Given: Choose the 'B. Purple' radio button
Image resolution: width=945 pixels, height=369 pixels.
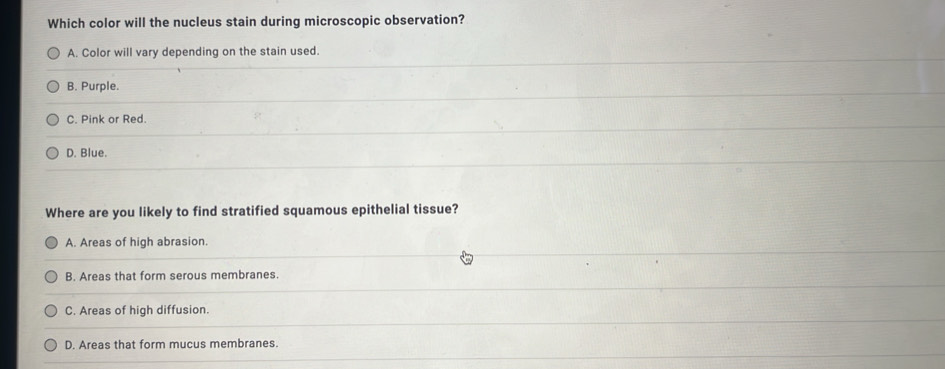Looking at the screenshot, I should pyautogui.click(x=54, y=87).
